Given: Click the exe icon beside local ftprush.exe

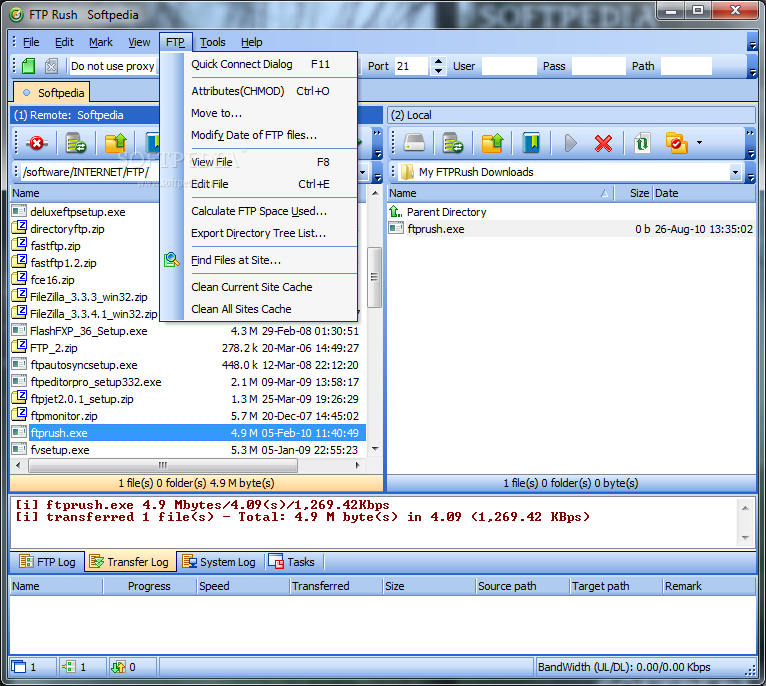Looking at the screenshot, I should coord(396,228).
